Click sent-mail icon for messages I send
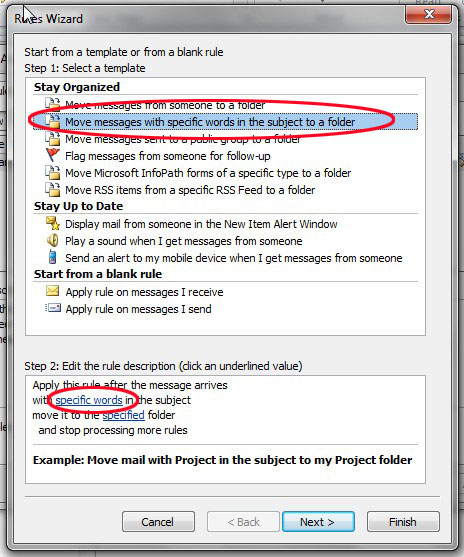Viewport: 464px width, 557px height. click(x=53, y=308)
